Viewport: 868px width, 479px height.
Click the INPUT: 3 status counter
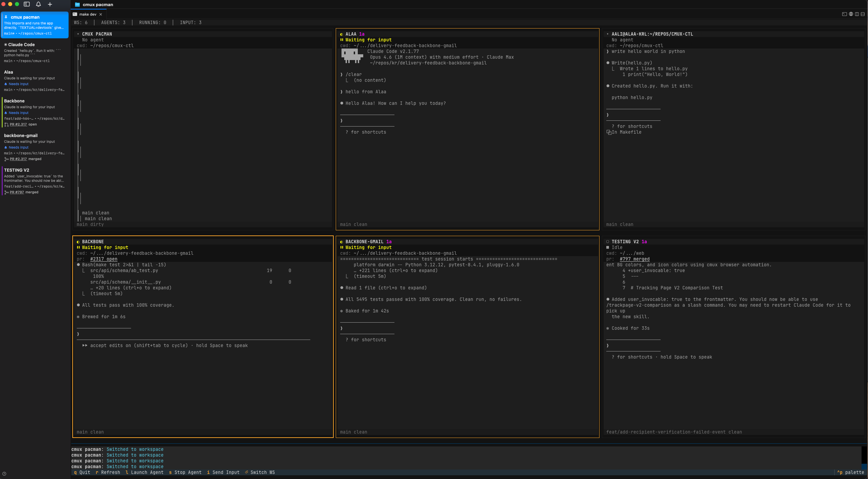click(191, 23)
